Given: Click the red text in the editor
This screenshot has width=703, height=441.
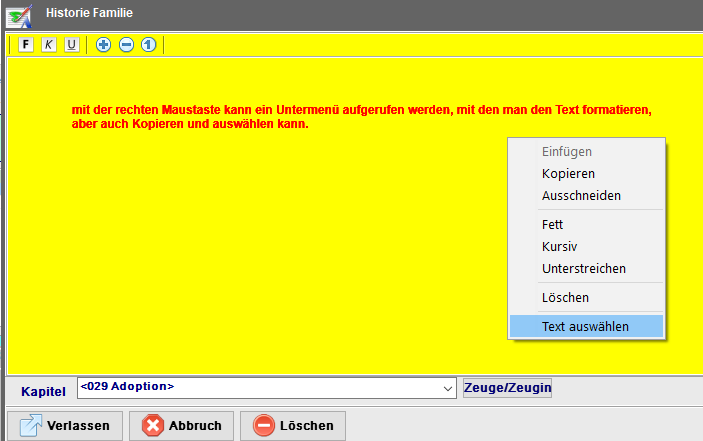Looking at the screenshot, I should [361, 117].
